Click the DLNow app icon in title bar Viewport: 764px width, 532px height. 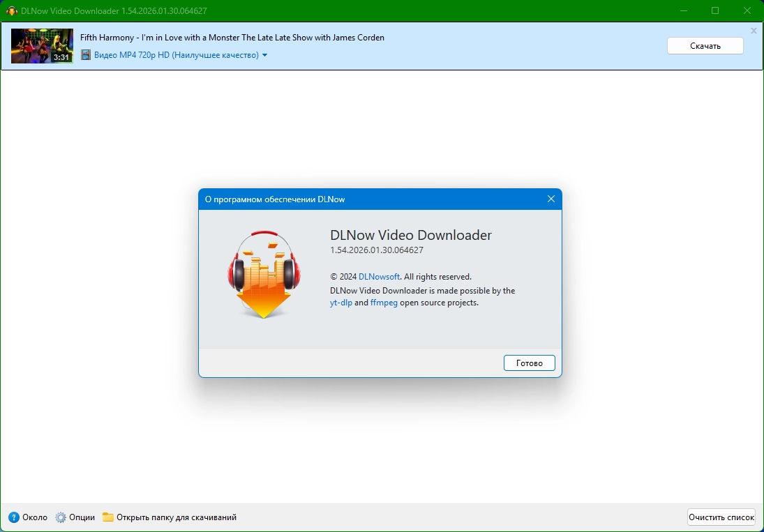(x=12, y=10)
